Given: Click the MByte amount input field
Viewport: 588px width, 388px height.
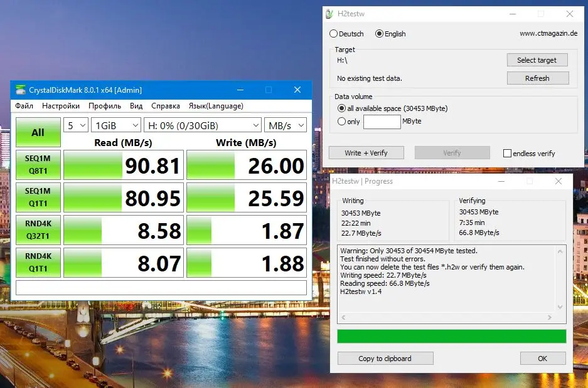Looking at the screenshot, I should 382,122.
